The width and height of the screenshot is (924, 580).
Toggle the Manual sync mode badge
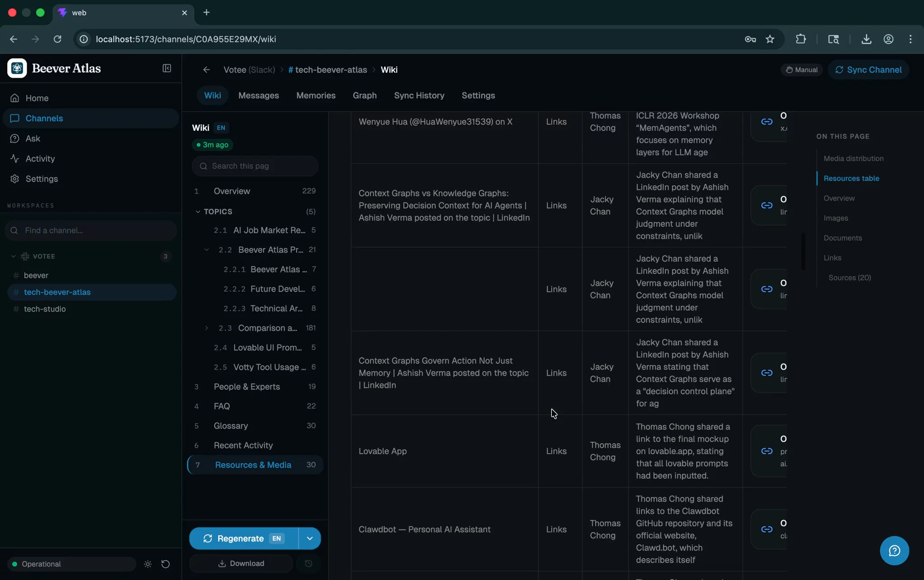(x=802, y=70)
